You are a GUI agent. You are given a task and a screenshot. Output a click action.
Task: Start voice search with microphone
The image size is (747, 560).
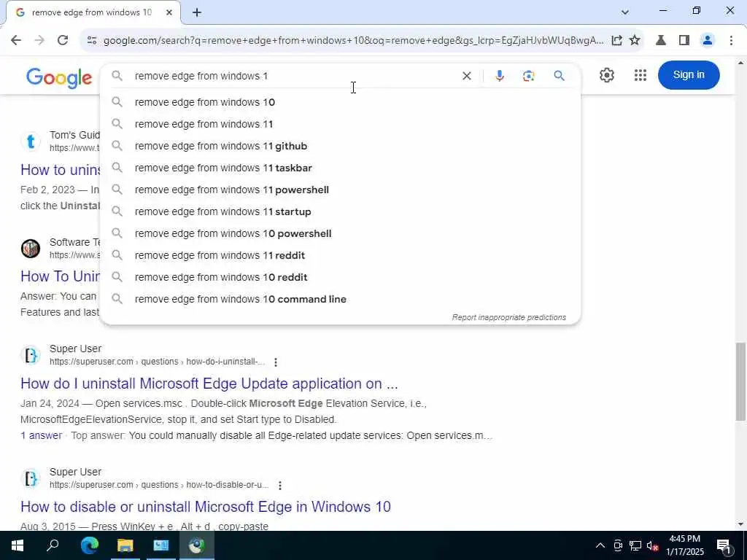(499, 76)
